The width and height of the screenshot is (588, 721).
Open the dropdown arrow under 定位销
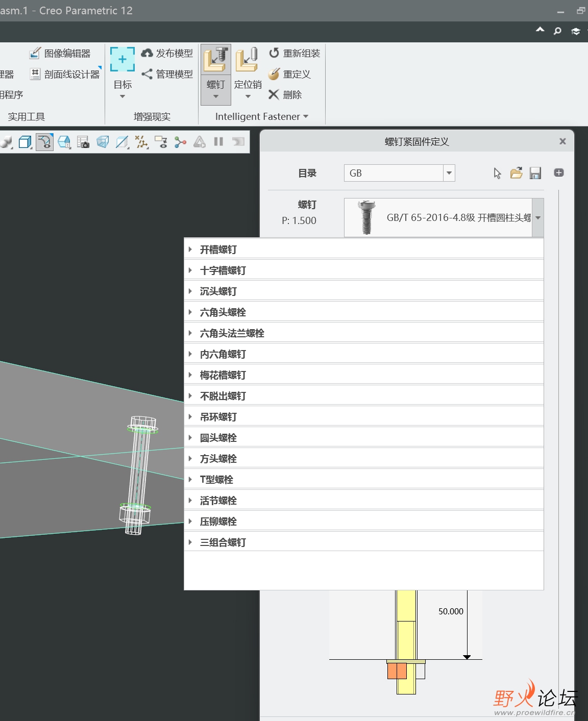(x=248, y=97)
